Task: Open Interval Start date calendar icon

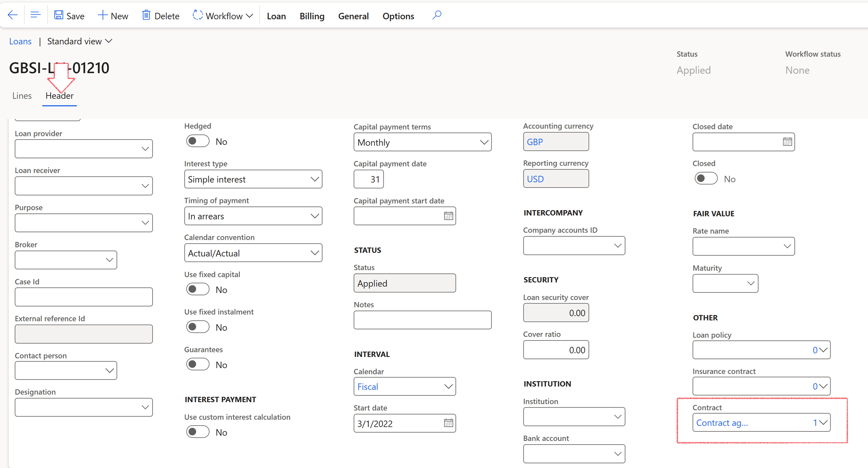Action: pyautogui.click(x=448, y=423)
